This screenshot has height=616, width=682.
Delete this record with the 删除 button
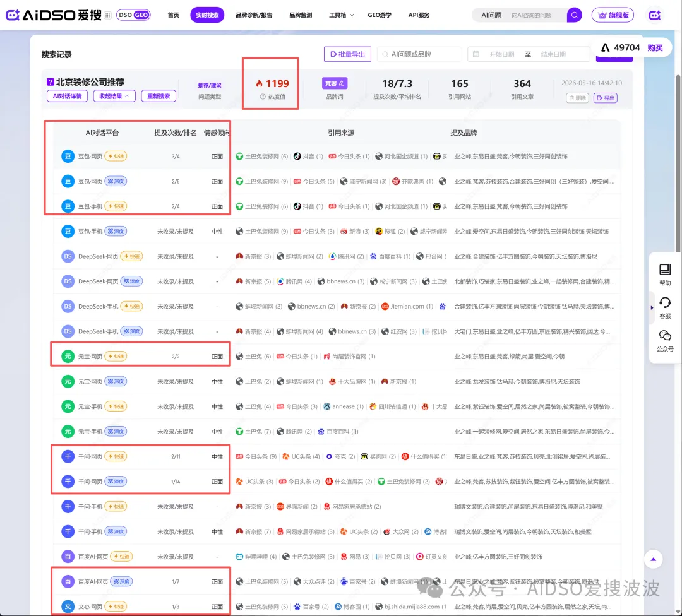pos(577,98)
